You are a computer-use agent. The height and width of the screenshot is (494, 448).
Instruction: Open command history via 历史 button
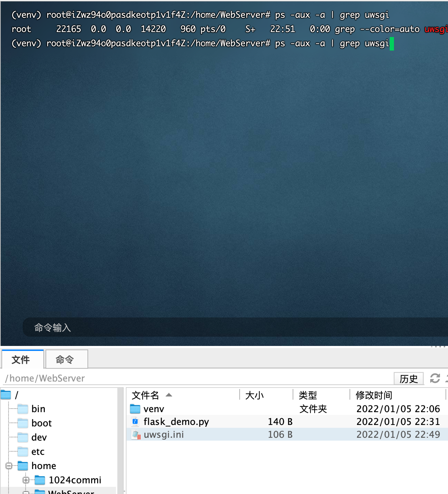tap(409, 378)
